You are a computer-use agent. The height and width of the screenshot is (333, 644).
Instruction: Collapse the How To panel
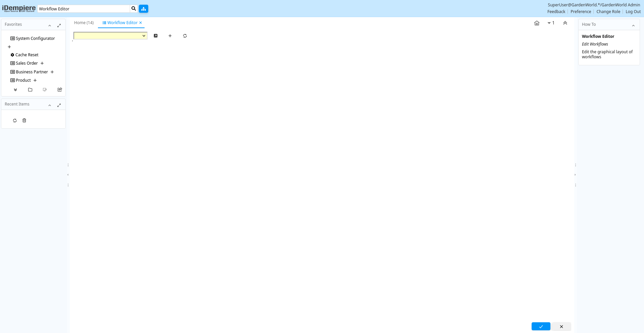[633, 25]
